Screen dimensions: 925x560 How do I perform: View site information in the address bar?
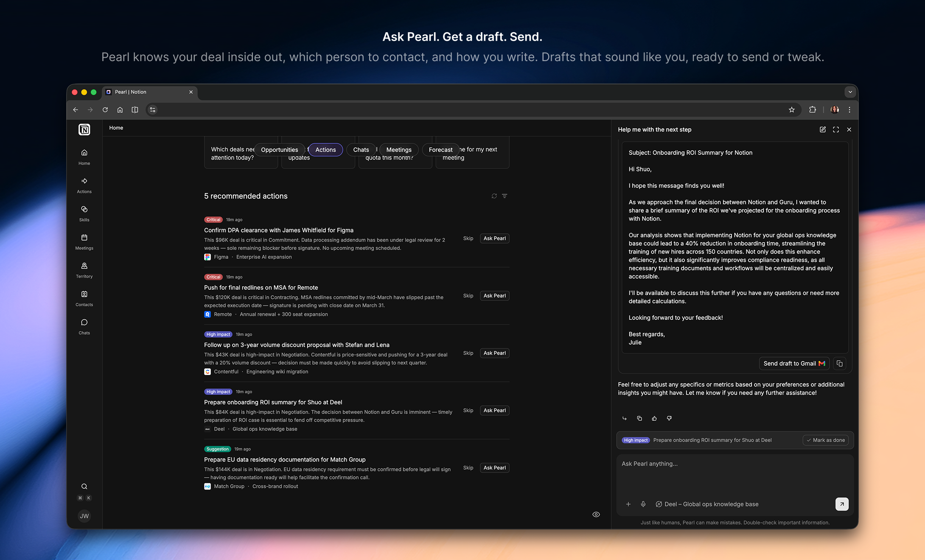tap(153, 110)
